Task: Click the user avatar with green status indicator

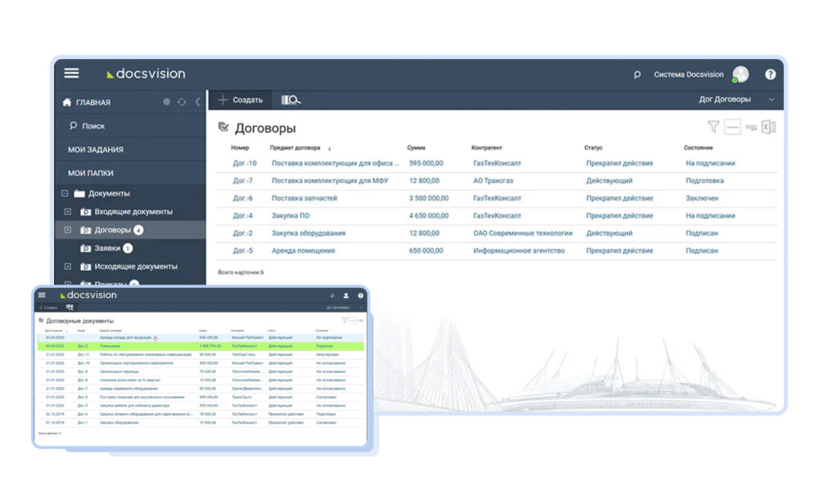Action: coord(740,74)
